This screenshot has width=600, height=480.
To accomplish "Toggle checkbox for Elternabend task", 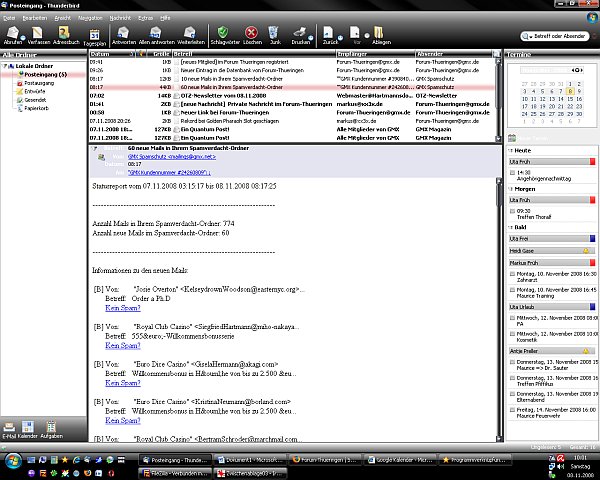I will pos(512,394).
